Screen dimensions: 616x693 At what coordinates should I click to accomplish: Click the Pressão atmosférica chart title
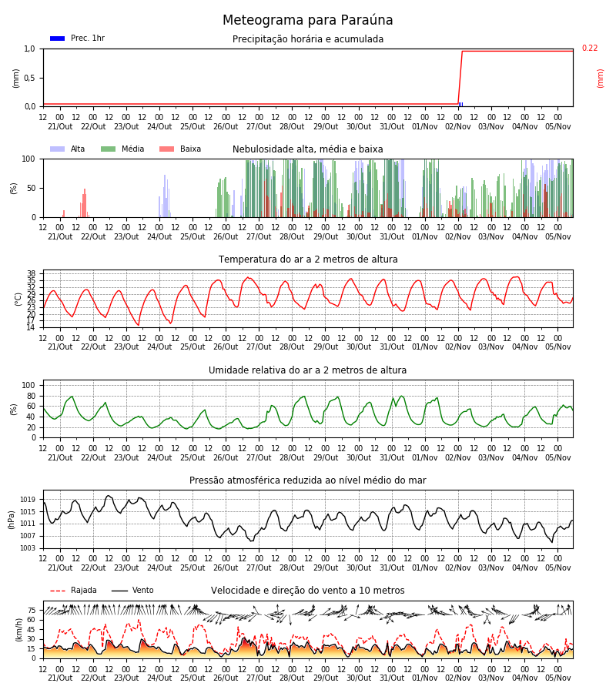point(307,480)
